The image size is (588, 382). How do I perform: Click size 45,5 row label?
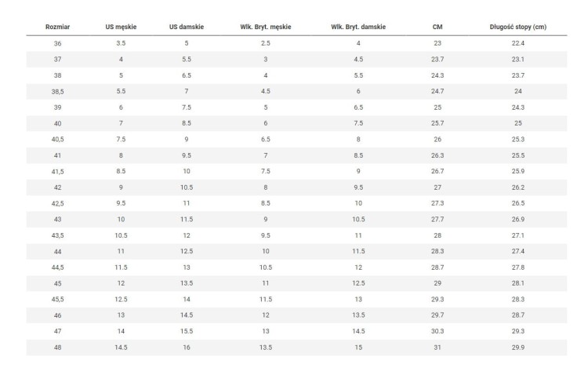pos(57,300)
